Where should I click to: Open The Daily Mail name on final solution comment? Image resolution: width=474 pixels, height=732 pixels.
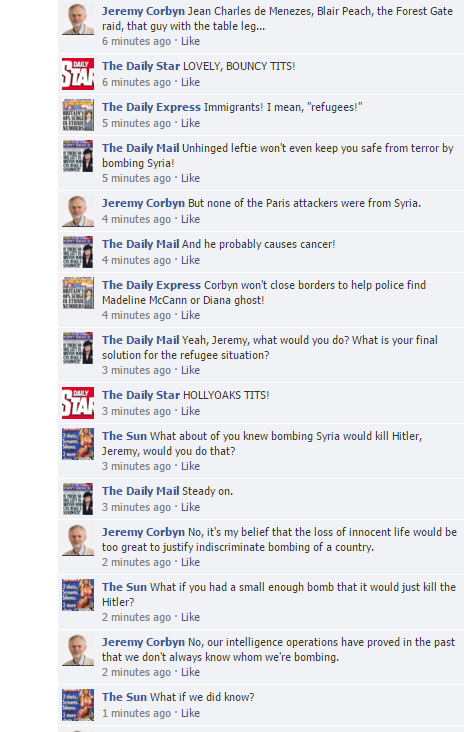pyautogui.click(x=141, y=340)
